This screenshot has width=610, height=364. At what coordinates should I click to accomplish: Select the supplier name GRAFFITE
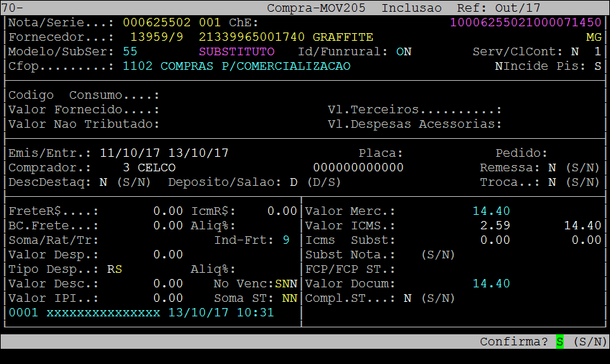pyautogui.click(x=342, y=37)
